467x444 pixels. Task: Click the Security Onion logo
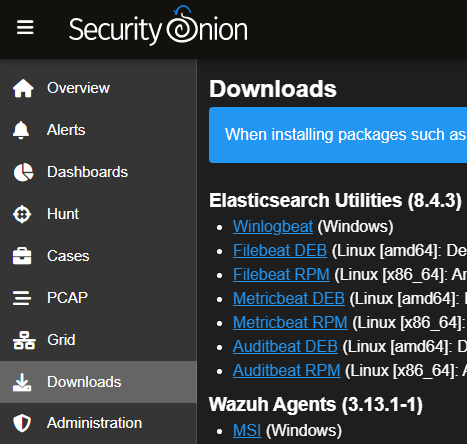point(158,25)
